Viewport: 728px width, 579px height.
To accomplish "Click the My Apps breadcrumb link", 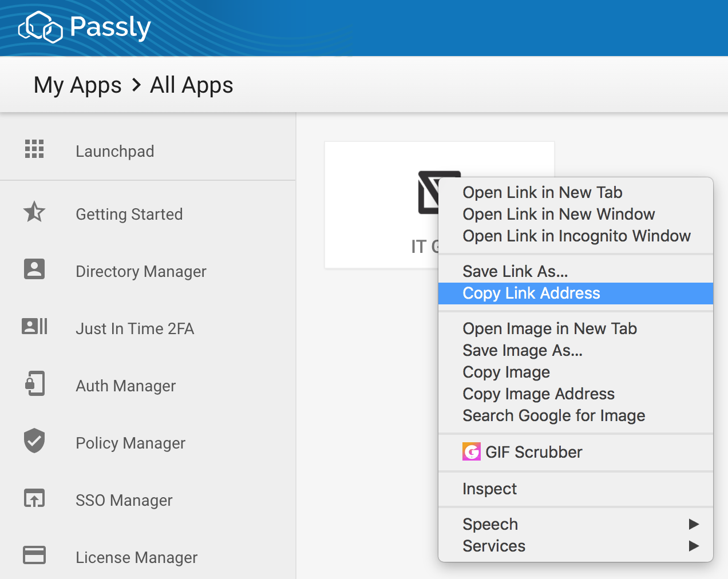I will tap(78, 85).
